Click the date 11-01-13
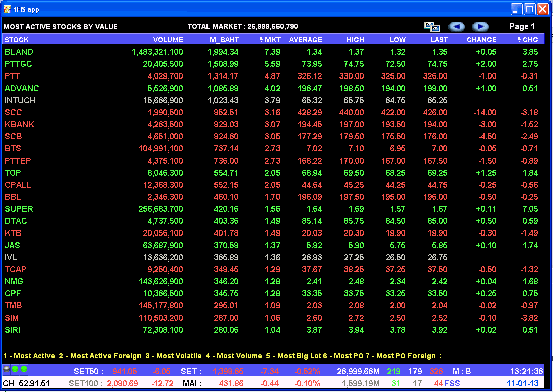Viewport: 553px width, 392px height. [523, 383]
